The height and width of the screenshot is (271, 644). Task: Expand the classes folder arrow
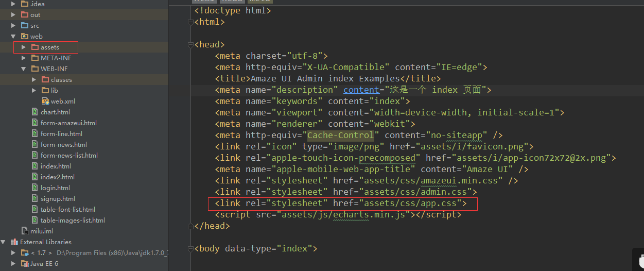[x=34, y=79]
